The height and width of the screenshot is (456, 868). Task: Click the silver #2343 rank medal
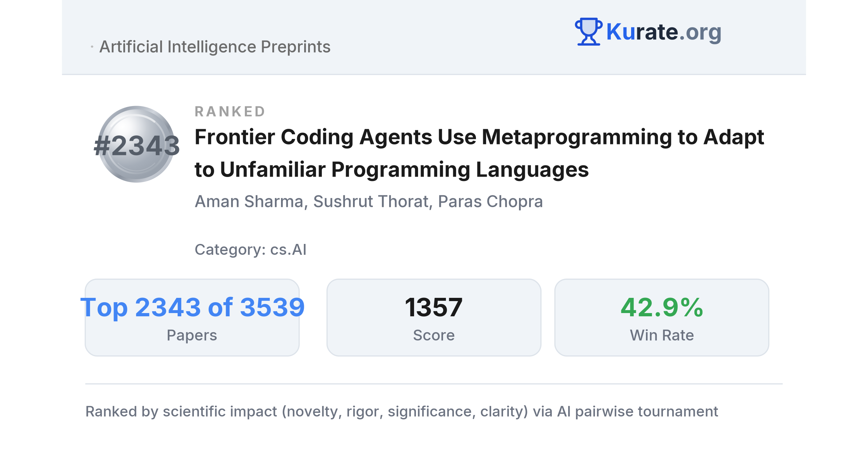[136, 144]
